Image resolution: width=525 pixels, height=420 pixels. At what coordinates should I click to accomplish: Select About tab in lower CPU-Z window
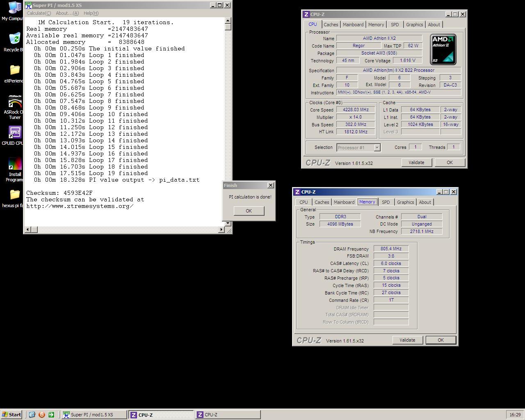click(x=425, y=202)
